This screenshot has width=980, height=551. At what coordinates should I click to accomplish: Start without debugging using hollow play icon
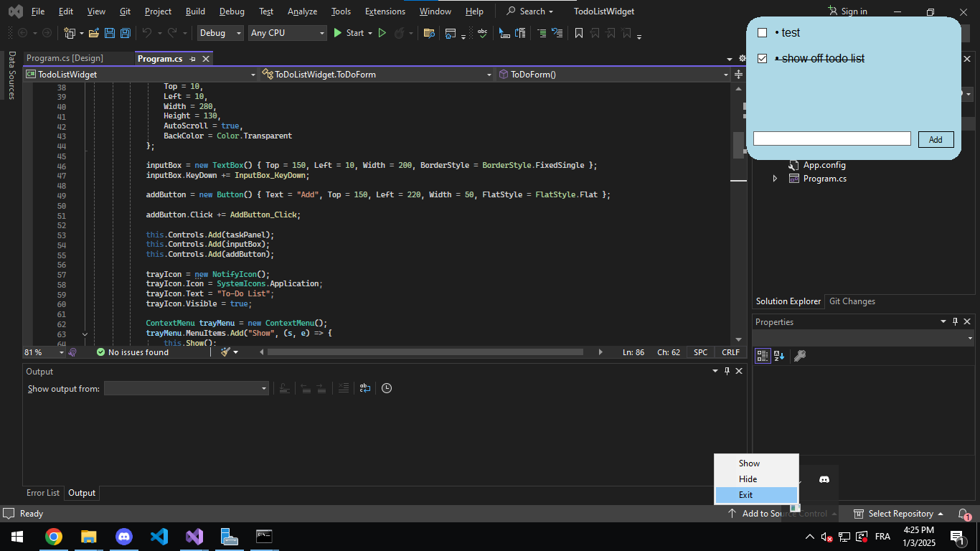tap(382, 33)
